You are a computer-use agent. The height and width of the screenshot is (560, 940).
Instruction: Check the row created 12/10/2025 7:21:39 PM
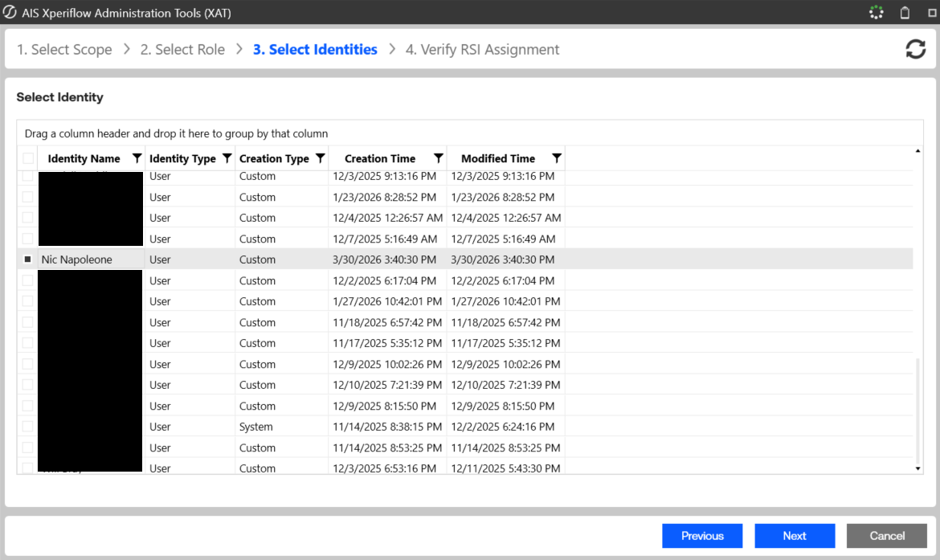click(27, 385)
